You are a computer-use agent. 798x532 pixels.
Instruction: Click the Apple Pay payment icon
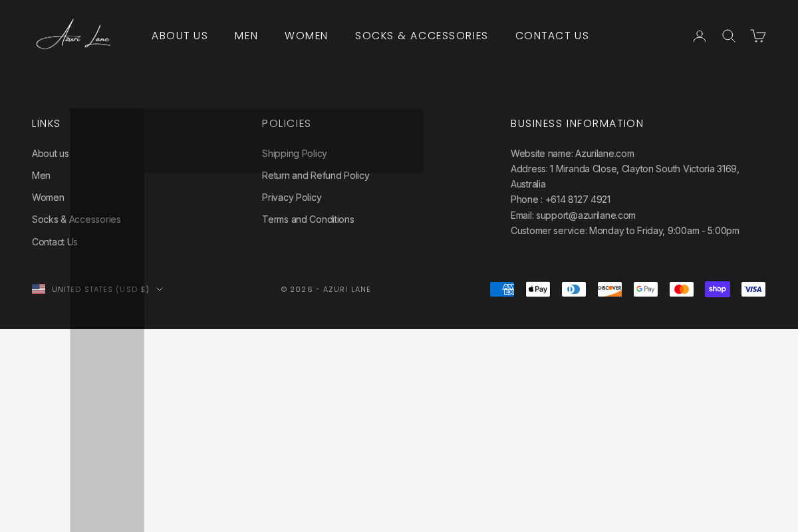(x=538, y=289)
